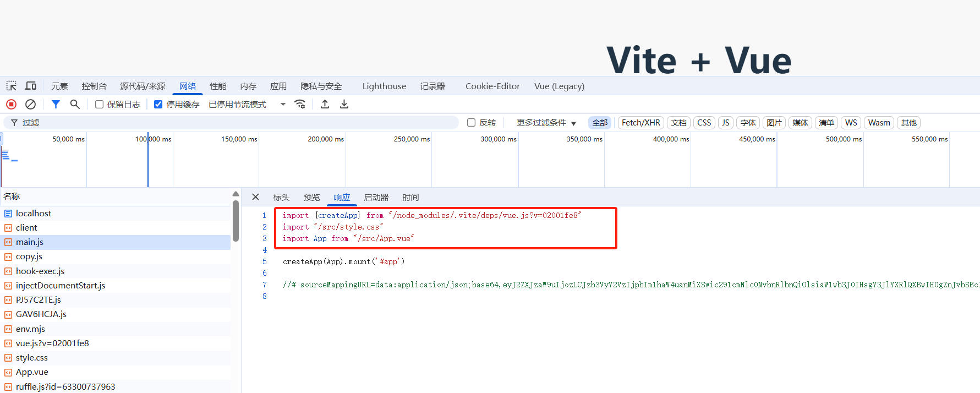Viewport: 980px width, 393px height.
Task: Open the Recorder (记录器) tab
Action: click(x=432, y=86)
